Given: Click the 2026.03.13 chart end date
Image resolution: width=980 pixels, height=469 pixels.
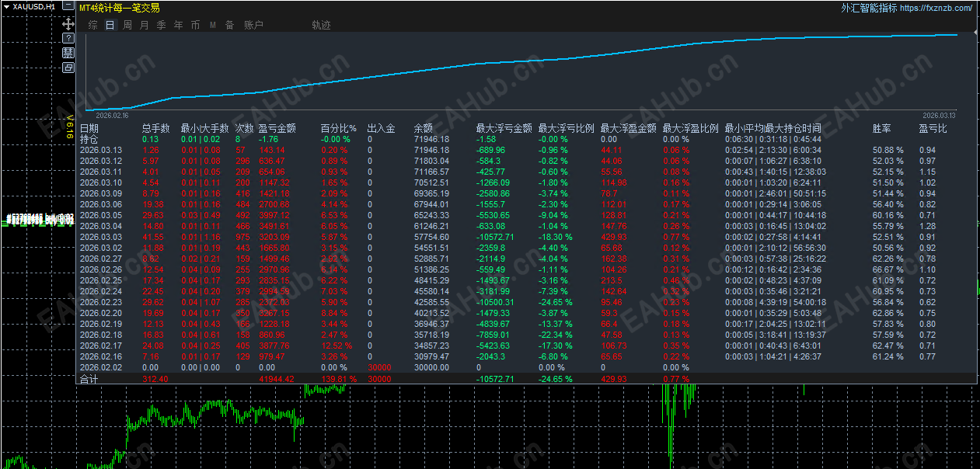Looking at the screenshot, I should (939, 114).
